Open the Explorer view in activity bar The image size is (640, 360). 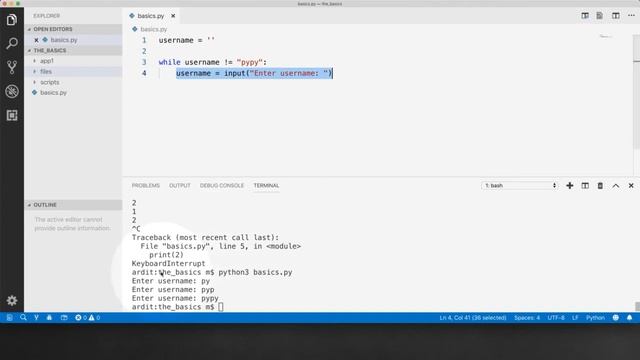(12, 19)
